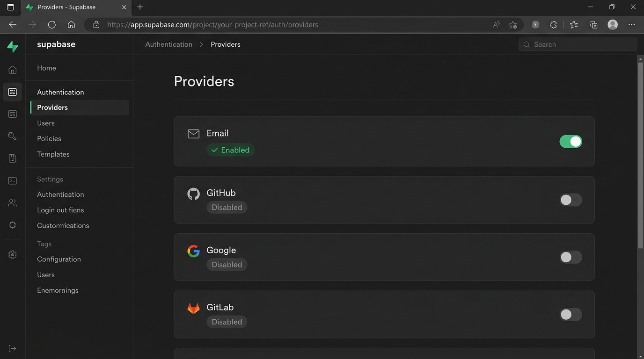The image size is (644, 359).
Task: Open the home icon in left rail
Action: pos(13,70)
